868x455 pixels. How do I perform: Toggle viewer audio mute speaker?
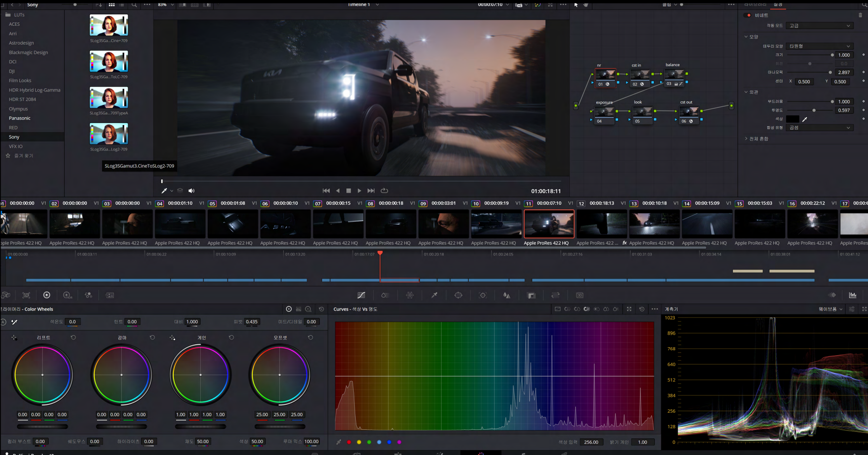tap(191, 191)
